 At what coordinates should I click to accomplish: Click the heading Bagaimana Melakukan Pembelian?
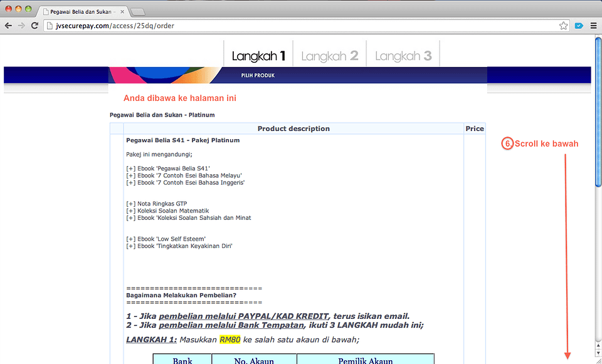[x=181, y=295]
